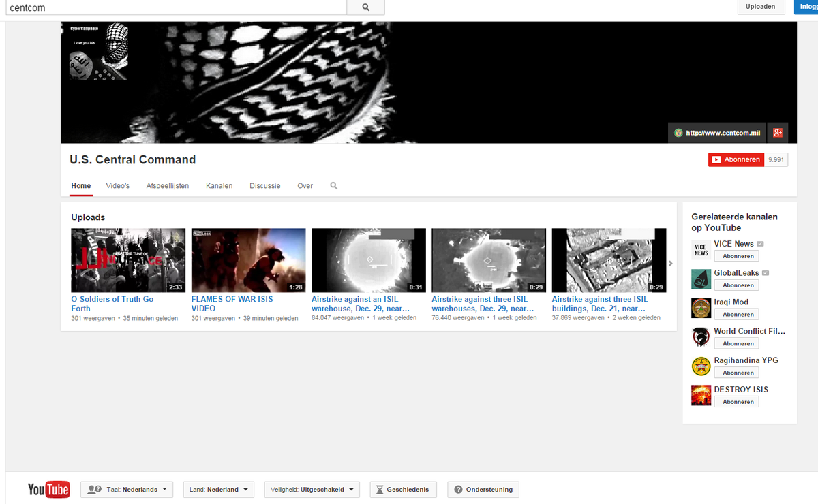Click the World Conflict Films channel icon
Screen dimensions: 818x504
point(701,337)
